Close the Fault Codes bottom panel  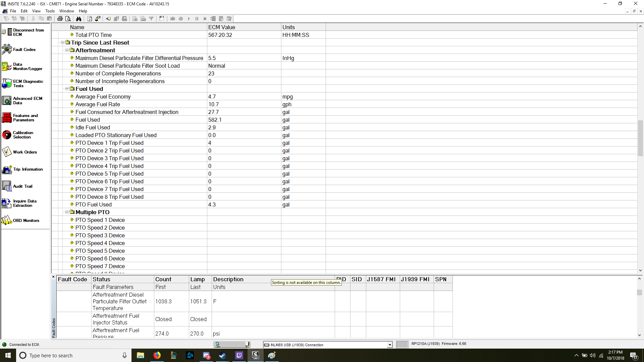click(53, 277)
